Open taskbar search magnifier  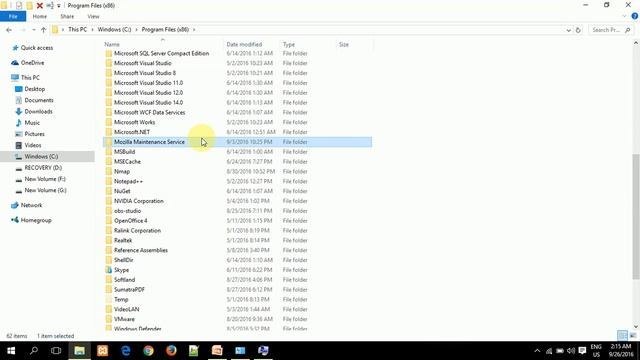tap(34, 351)
